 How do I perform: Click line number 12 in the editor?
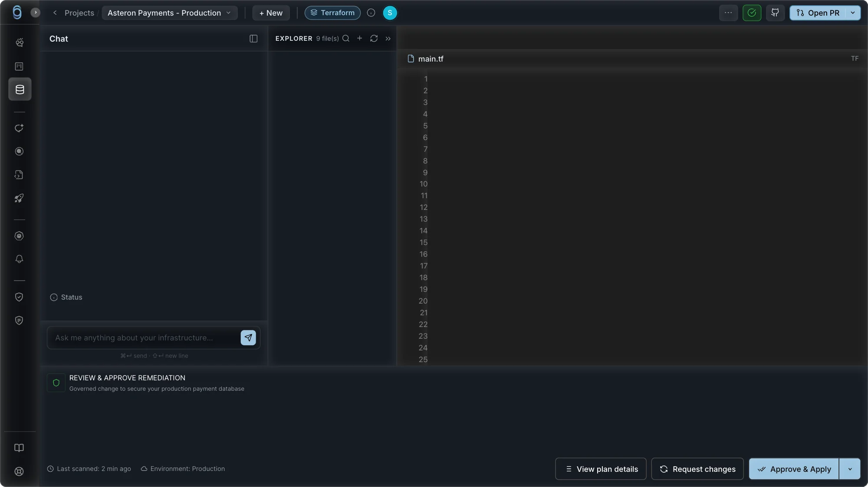click(424, 207)
